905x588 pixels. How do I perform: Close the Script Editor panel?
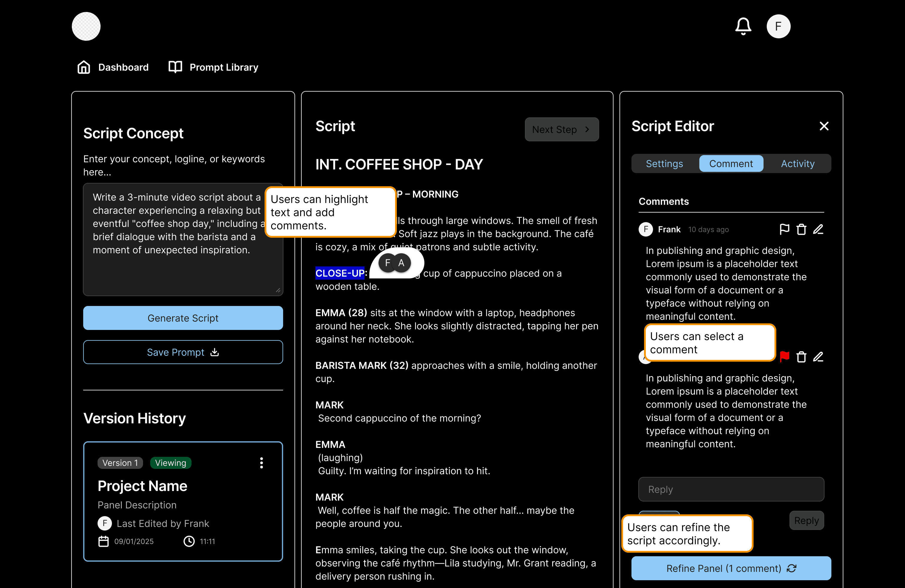coord(824,126)
